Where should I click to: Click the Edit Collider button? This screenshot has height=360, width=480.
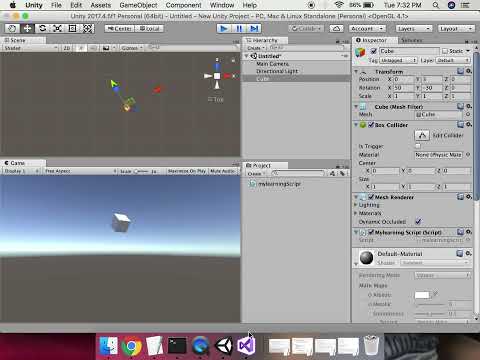422,135
